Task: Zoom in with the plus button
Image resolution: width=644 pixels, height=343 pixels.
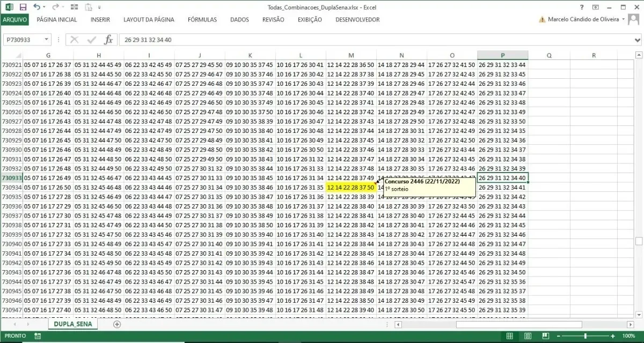Action: (612, 336)
